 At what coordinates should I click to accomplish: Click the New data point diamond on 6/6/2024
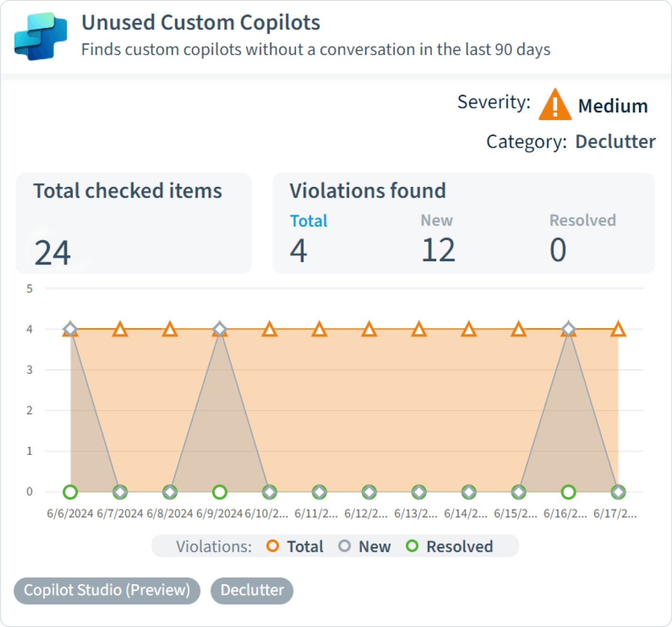coord(70,329)
